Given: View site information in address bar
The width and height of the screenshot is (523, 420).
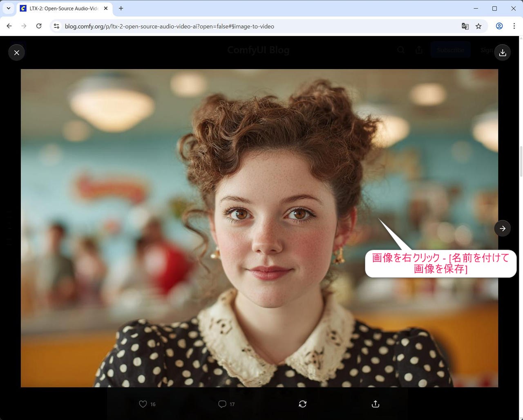Looking at the screenshot, I should pos(57,26).
